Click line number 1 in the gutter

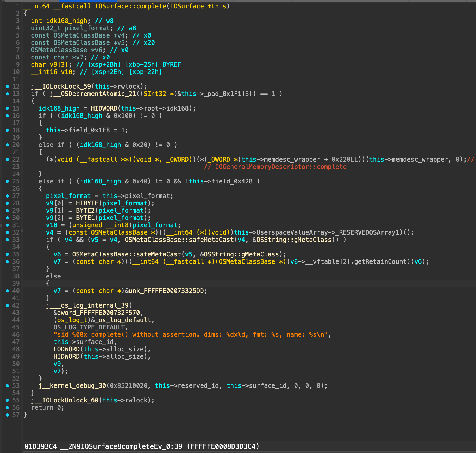[x=18, y=6]
